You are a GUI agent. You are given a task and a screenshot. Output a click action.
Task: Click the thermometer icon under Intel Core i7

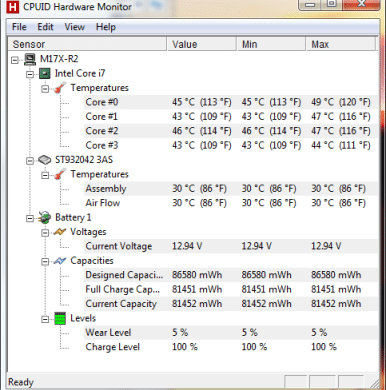pos(60,88)
